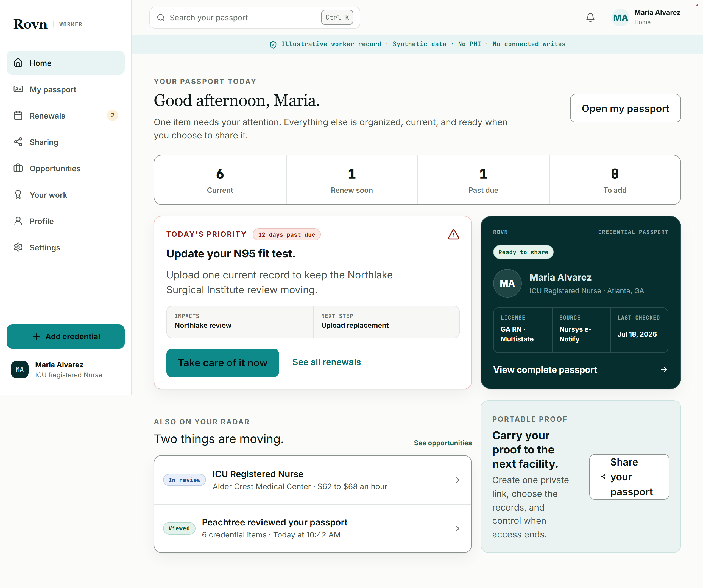703x588 pixels.
Task: Click the Your work ribbon icon
Action: 18,195
